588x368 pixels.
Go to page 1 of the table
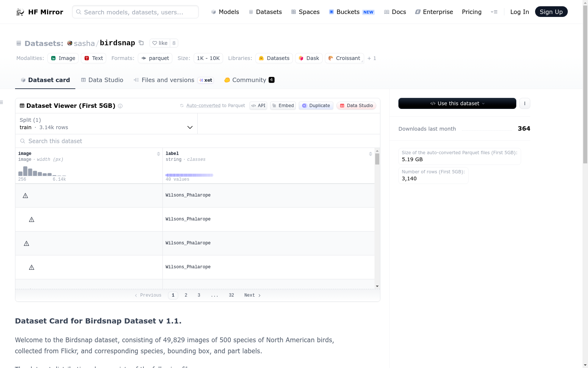click(x=173, y=296)
